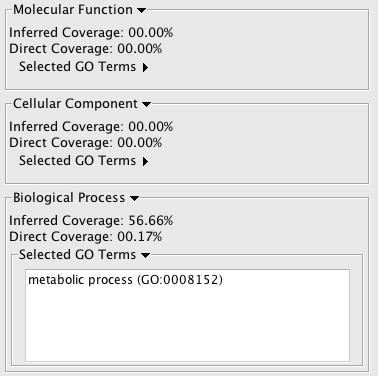The height and width of the screenshot is (376, 378).
Task: Expand Selected GO Terms under Molecular Function
Action: click(145, 68)
